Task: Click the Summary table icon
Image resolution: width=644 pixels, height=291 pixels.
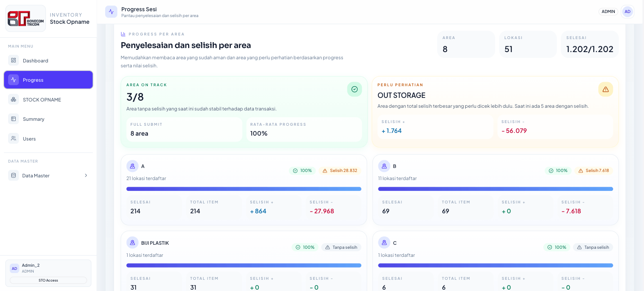Action: tap(13, 119)
